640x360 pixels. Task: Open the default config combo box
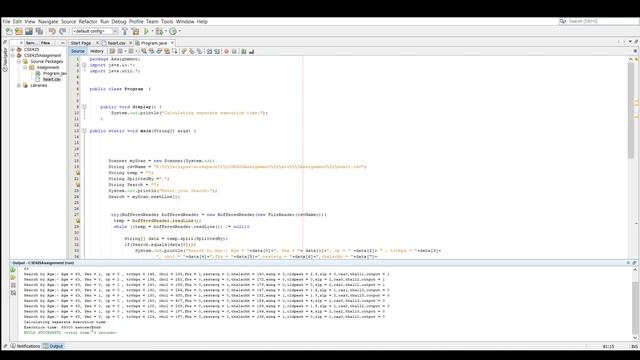click(95, 31)
